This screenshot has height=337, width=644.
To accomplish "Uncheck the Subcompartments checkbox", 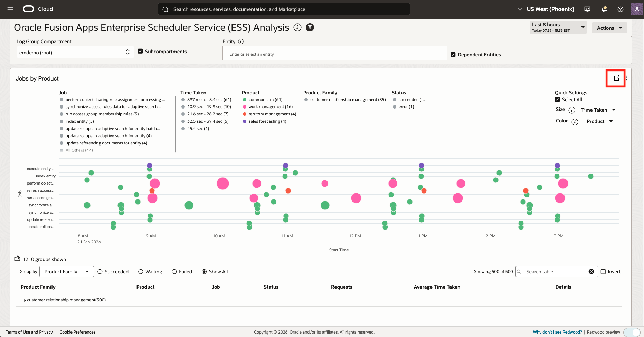I will (x=140, y=51).
